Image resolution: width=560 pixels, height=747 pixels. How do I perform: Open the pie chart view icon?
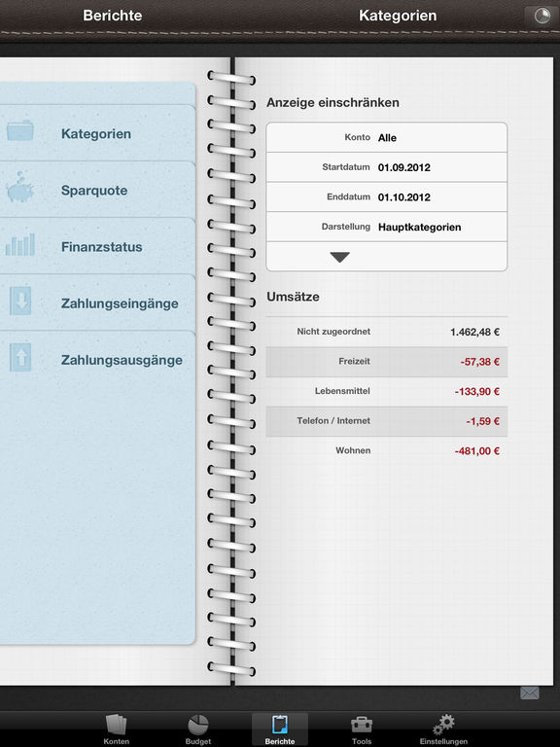[x=542, y=16]
